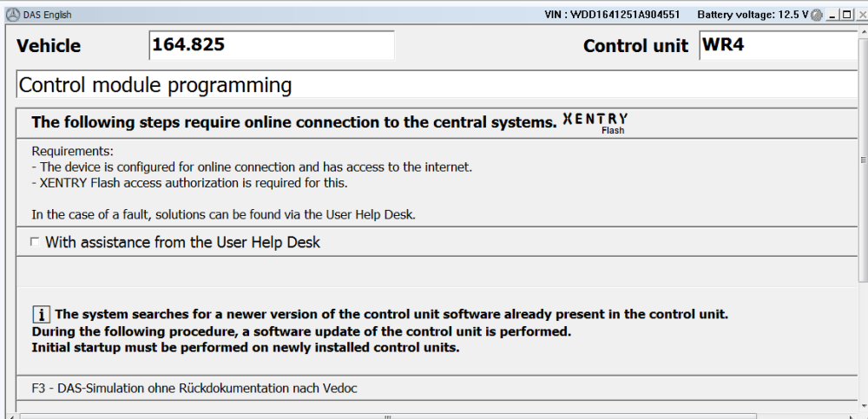Image resolution: width=868 pixels, height=419 pixels.
Task: Click the horizontal scrollbar right arrow
Action: [x=853, y=416]
